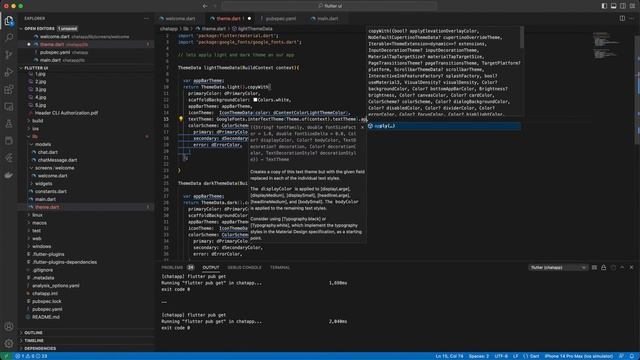Open the Remote Explorer view
This screenshot has height=360, width=640.
pos(9,107)
